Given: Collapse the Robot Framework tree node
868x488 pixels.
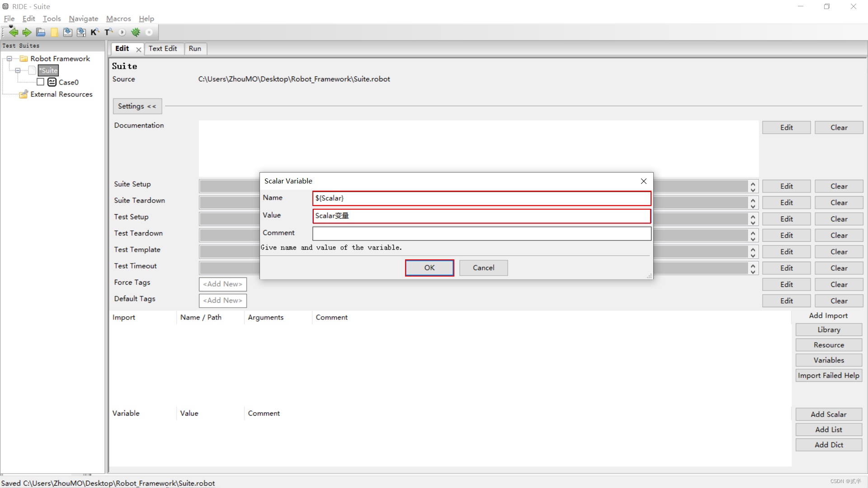Looking at the screenshot, I should pyautogui.click(x=9, y=59).
